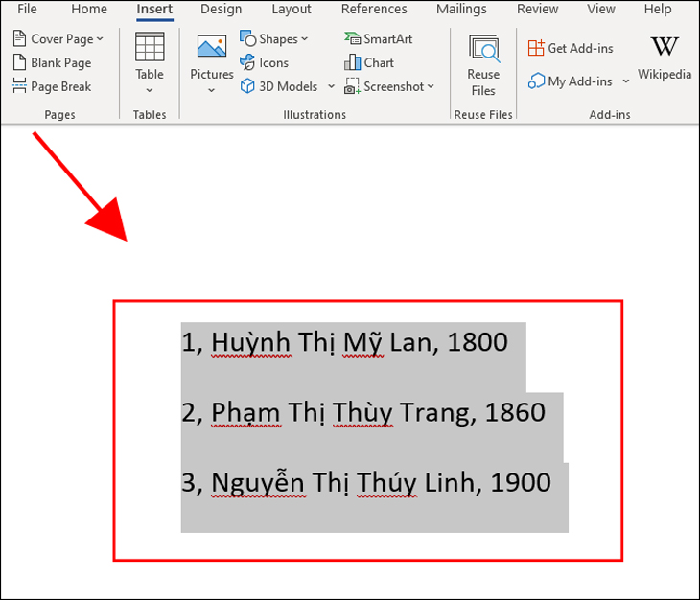Click the Screenshot label text

[394, 86]
